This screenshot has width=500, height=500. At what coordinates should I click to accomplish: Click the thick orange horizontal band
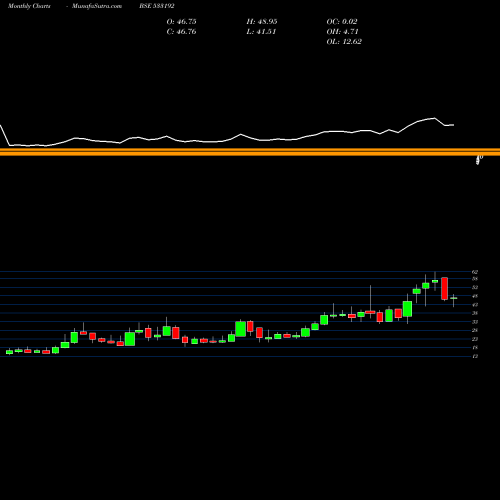[250, 152]
